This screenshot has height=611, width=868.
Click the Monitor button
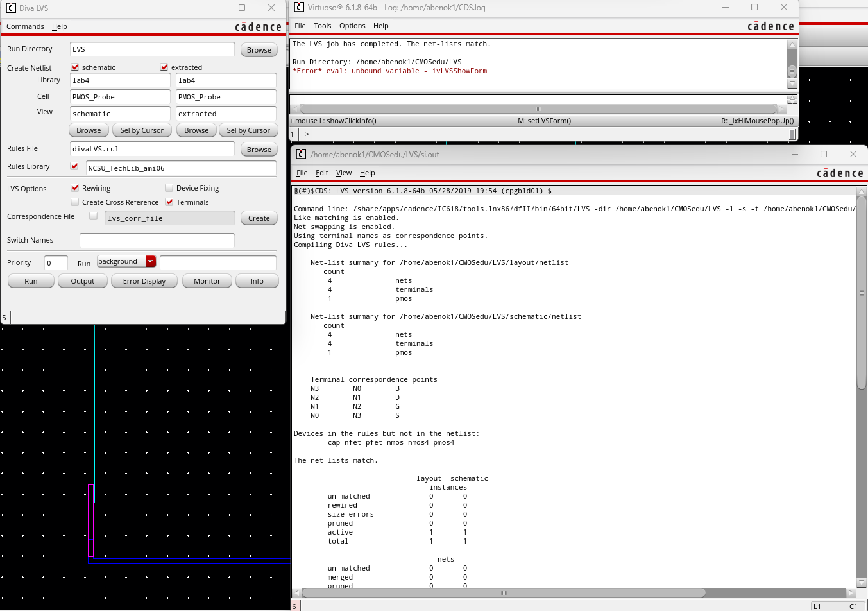[207, 281]
